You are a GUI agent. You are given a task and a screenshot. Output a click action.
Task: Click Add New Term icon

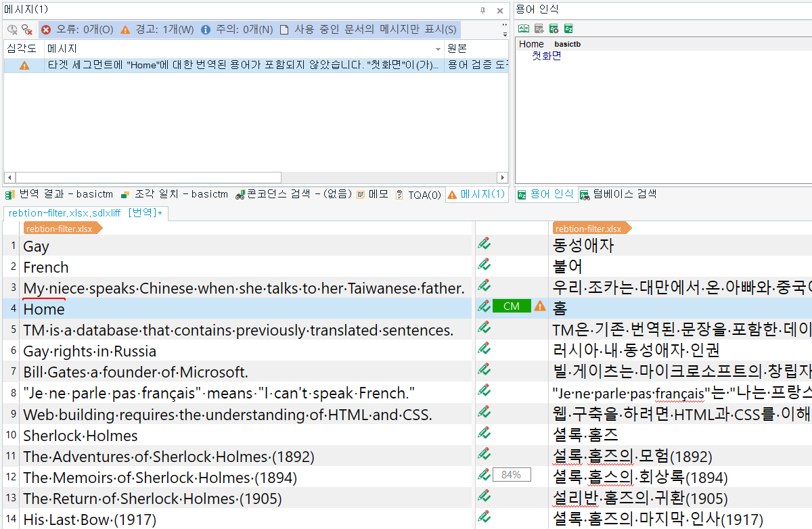pos(539,28)
